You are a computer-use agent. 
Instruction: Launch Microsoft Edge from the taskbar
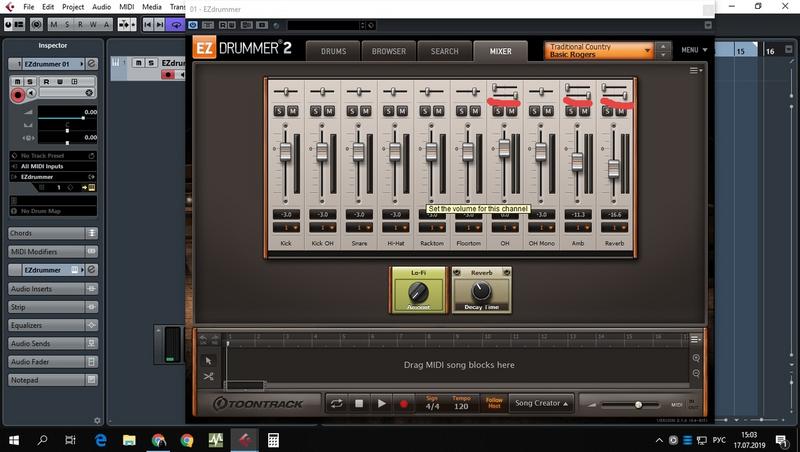pyautogui.click(x=101, y=440)
